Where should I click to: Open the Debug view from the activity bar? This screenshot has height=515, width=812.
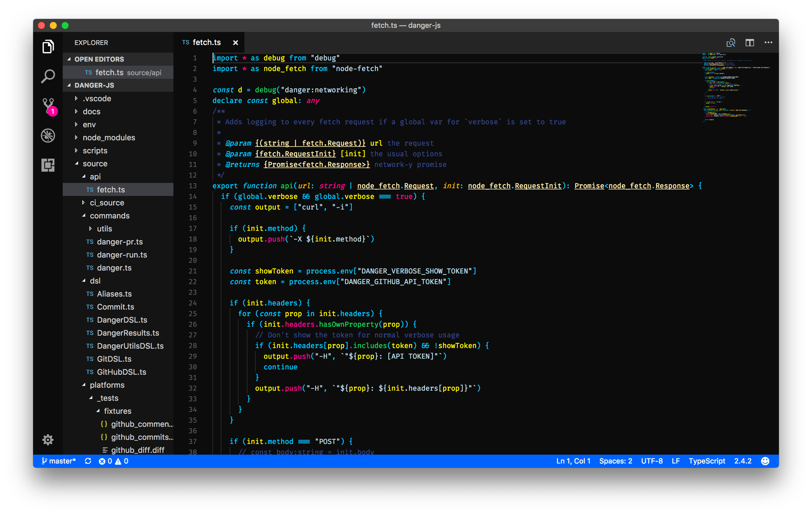tap(48, 135)
